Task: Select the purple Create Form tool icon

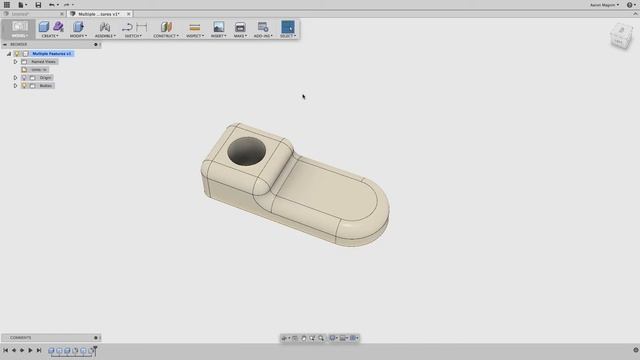Action: (x=58, y=27)
